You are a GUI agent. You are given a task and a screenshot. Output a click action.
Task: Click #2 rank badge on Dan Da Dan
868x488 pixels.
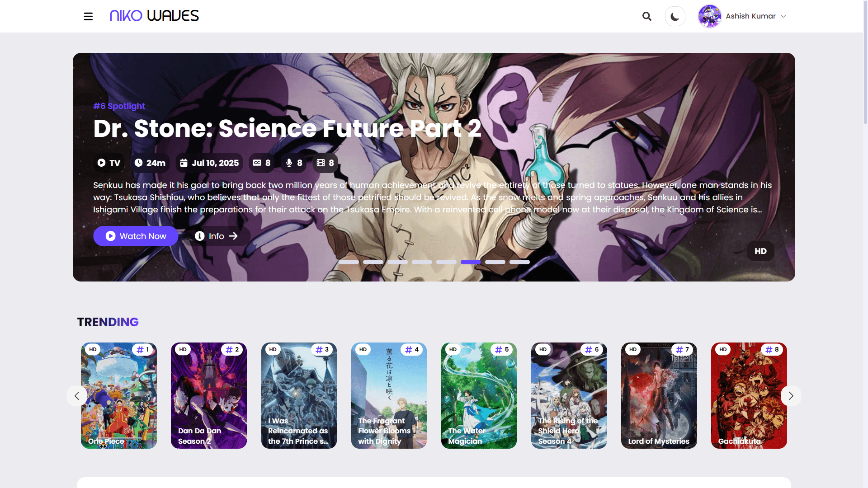[232, 349]
